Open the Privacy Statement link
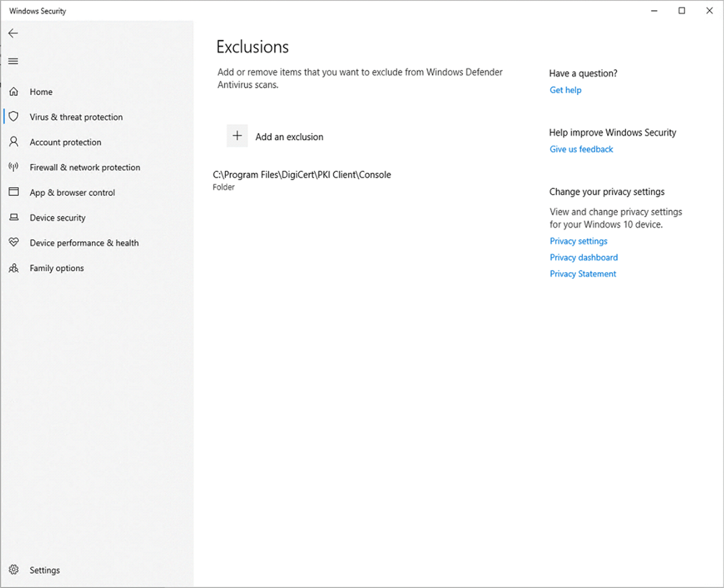Viewport: 724px width, 588px height. (x=583, y=274)
